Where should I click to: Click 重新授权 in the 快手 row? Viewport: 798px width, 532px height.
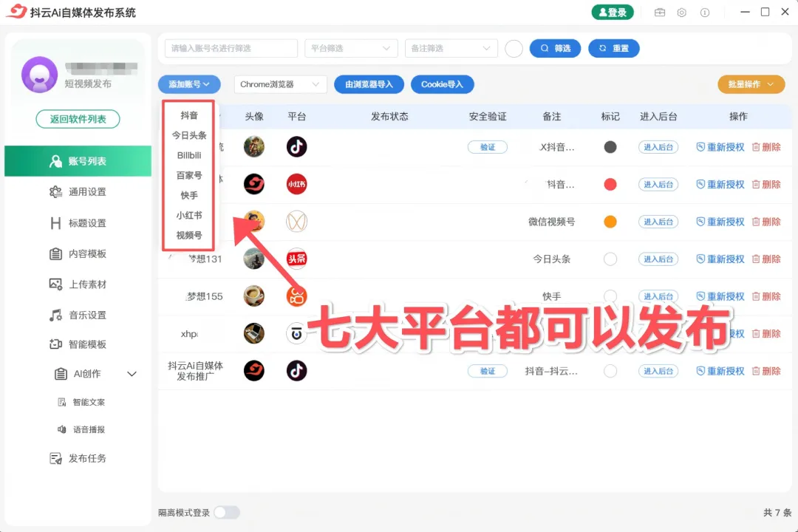coord(720,296)
